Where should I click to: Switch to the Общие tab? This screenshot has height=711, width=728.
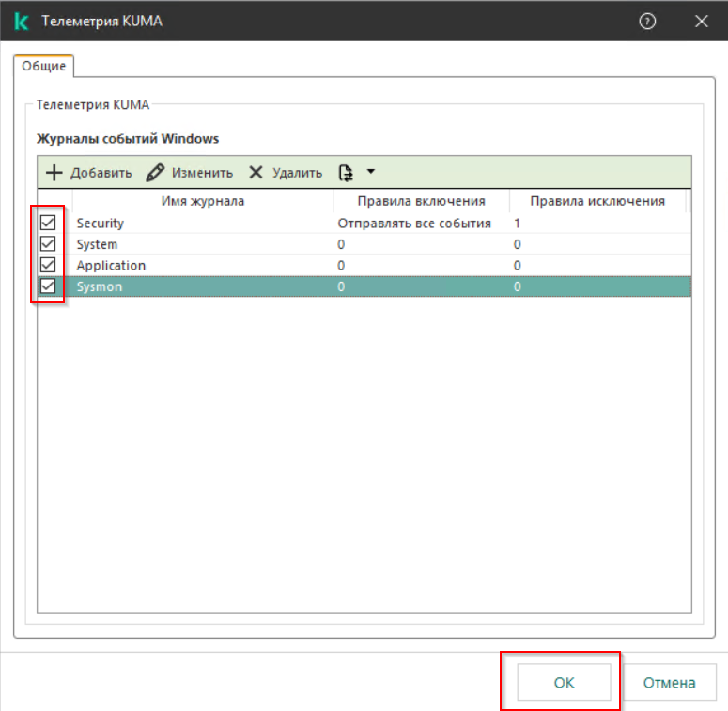point(43,67)
